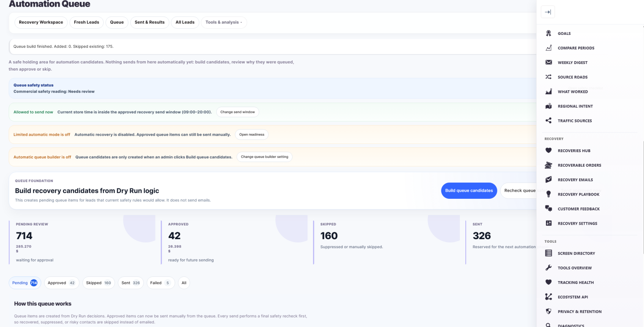Click the Weekly Digest envelope icon

(549, 62)
